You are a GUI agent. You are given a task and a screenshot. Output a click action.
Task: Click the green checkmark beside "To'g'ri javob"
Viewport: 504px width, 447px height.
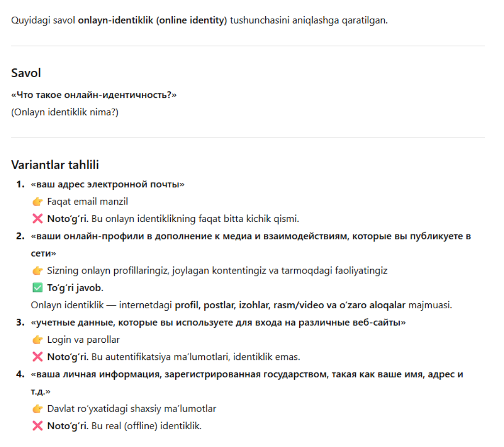[x=37, y=288]
